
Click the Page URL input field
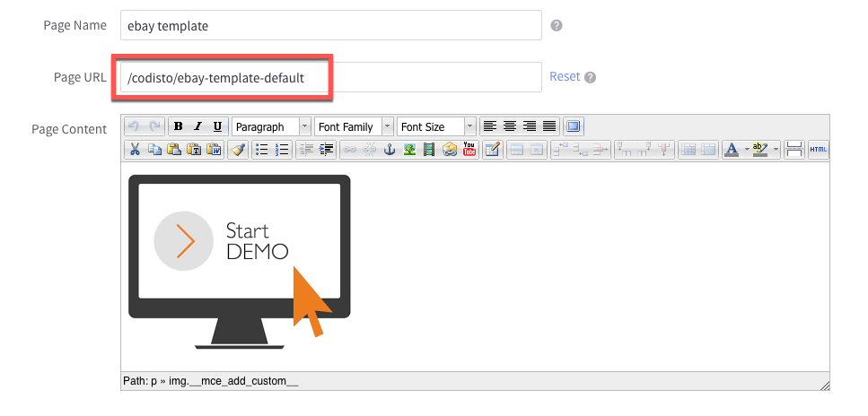pos(331,77)
